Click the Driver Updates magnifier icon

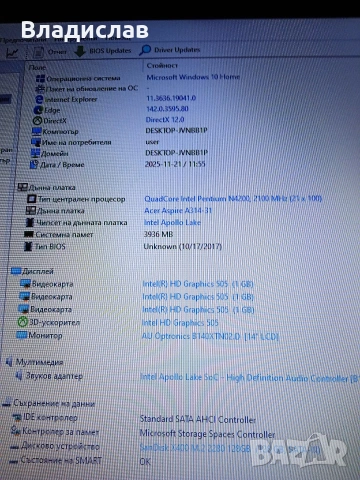(x=145, y=50)
